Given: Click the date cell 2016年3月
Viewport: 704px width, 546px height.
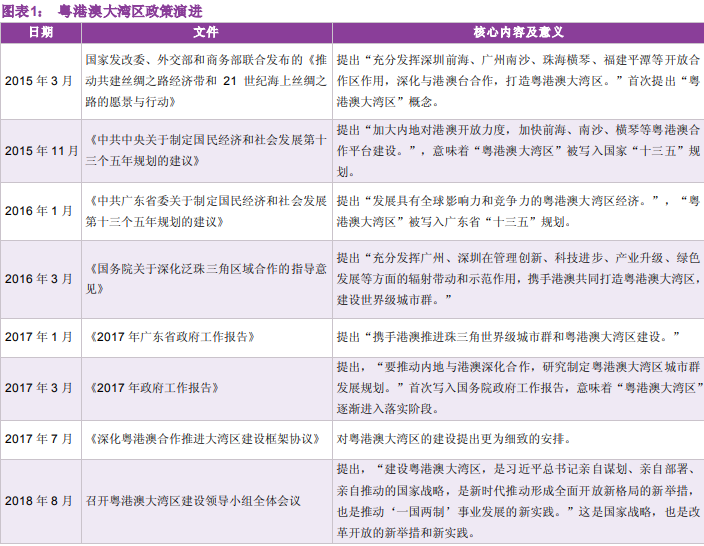Looking at the screenshot, I should (x=39, y=279).
